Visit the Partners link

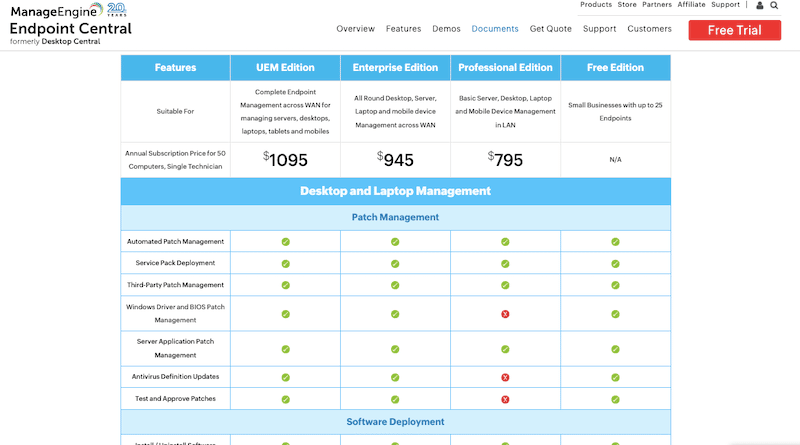pyautogui.click(x=657, y=5)
